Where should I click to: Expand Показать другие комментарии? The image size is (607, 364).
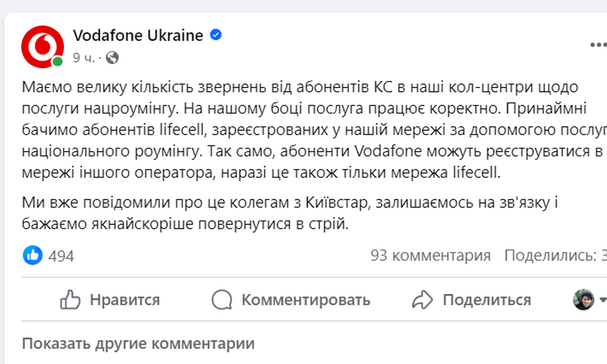pos(138,344)
